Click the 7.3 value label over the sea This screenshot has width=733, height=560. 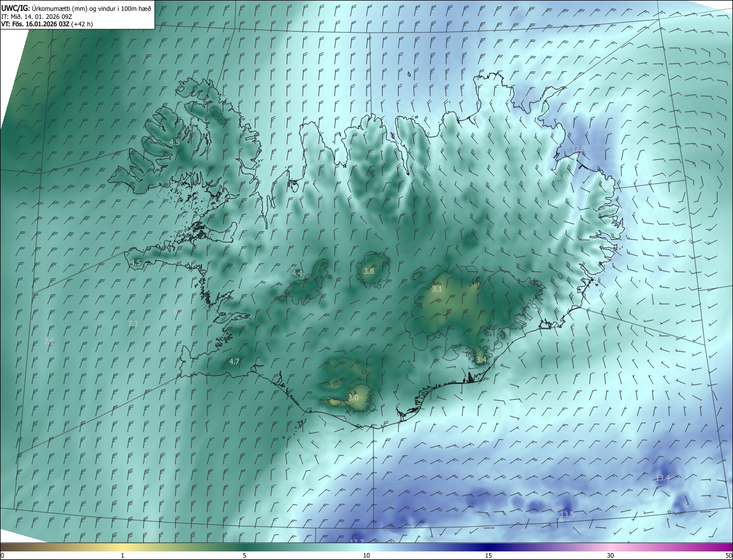click(133, 324)
